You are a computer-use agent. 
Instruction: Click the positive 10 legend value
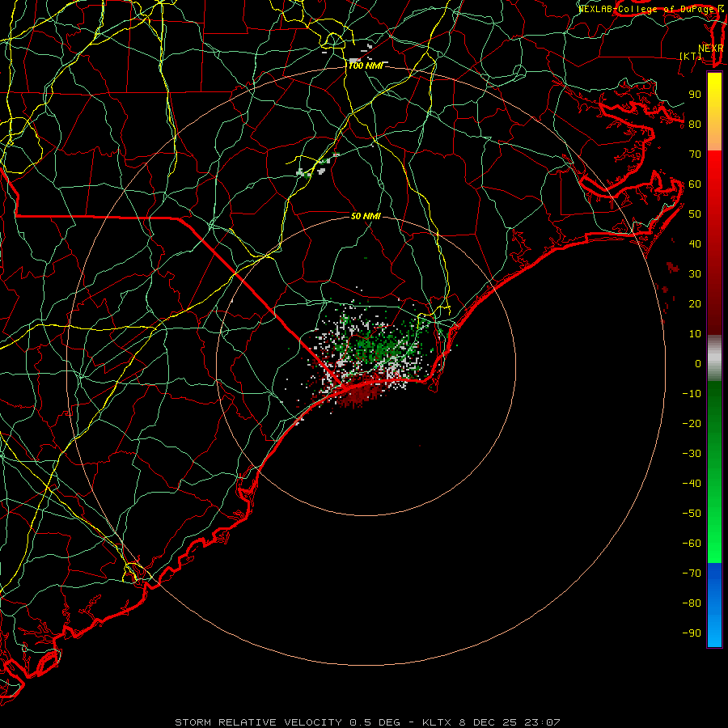click(695, 334)
